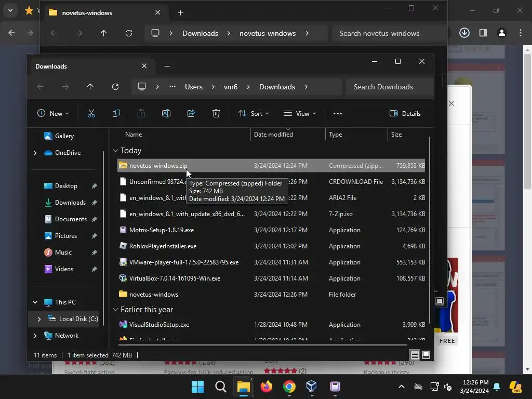The width and height of the screenshot is (532, 399).
Task: Select the Motrix-Setup-1.8.19.exe file
Action: (x=271, y=230)
